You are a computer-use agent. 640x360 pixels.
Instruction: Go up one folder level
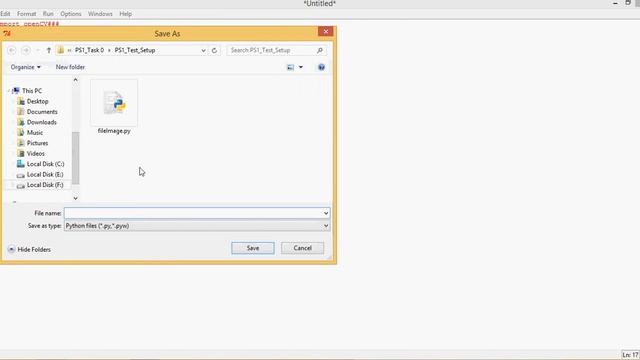tap(49, 50)
